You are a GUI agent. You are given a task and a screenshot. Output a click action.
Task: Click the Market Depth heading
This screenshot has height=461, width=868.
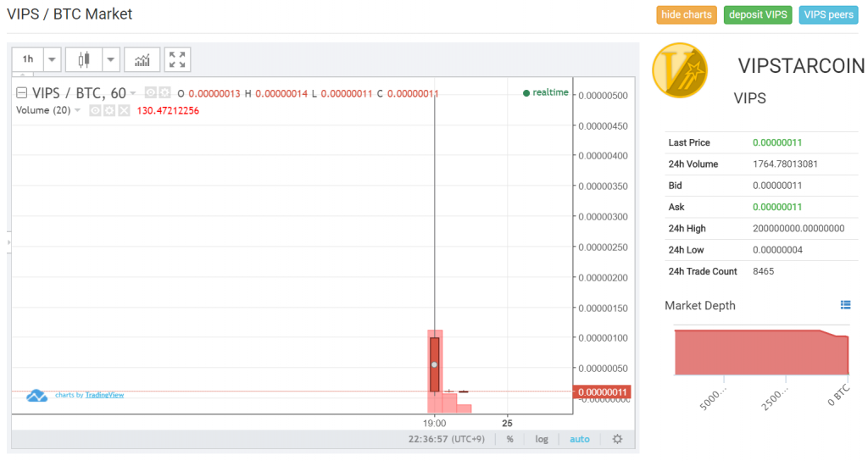point(699,305)
